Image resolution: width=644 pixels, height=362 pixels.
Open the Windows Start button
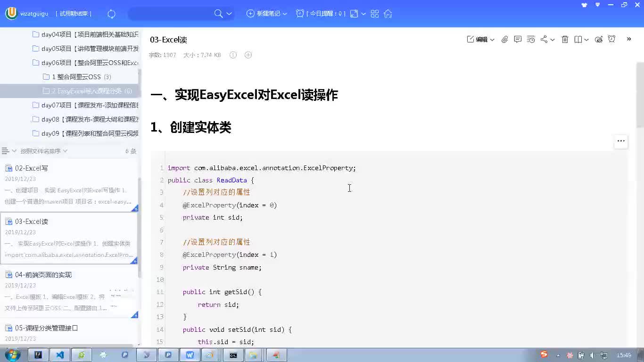point(12,355)
